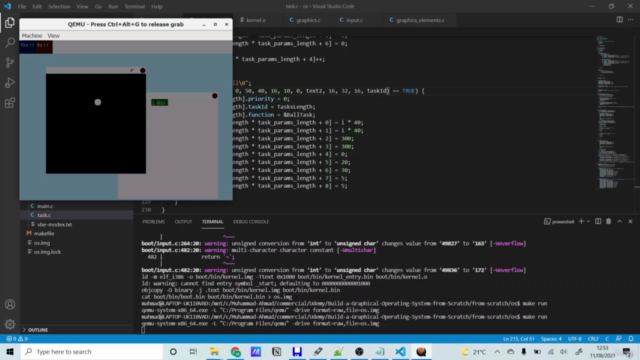This screenshot has width=640, height=360.
Task: Open the Edit menu
Action: 37,7
